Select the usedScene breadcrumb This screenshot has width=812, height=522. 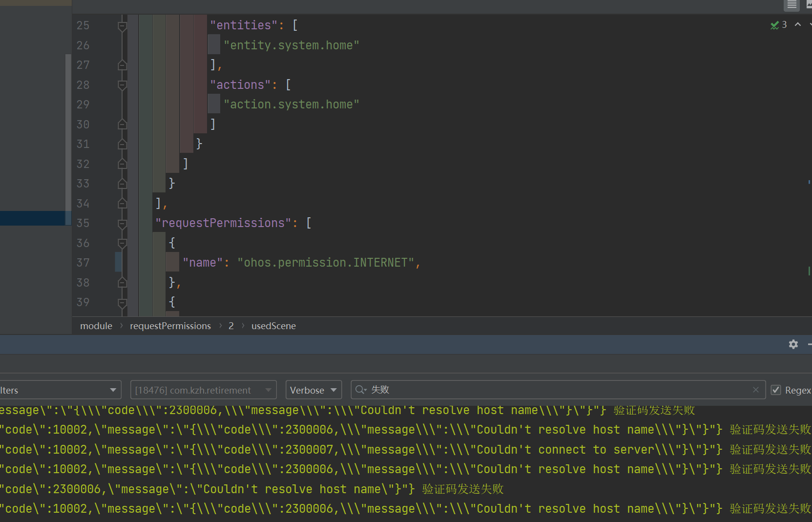[x=273, y=326]
